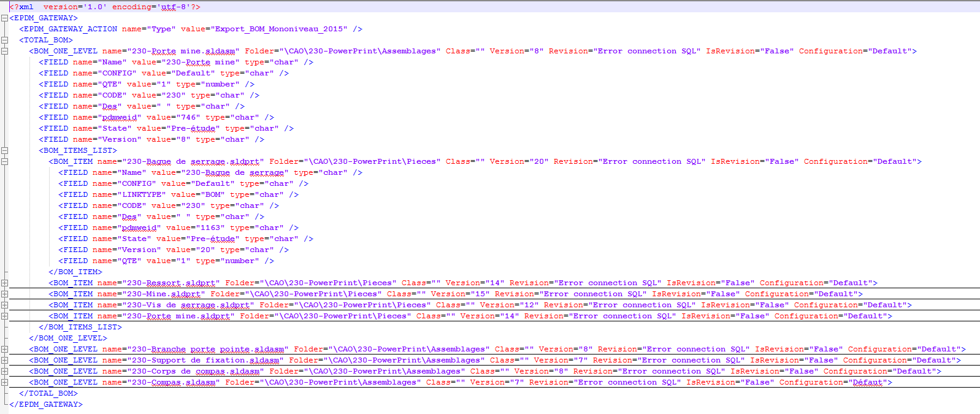The image size is (980, 414).
Task: Expand the 230-Mine.sldprt BOM_ITEM
Action: pyautogui.click(x=4, y=294)
